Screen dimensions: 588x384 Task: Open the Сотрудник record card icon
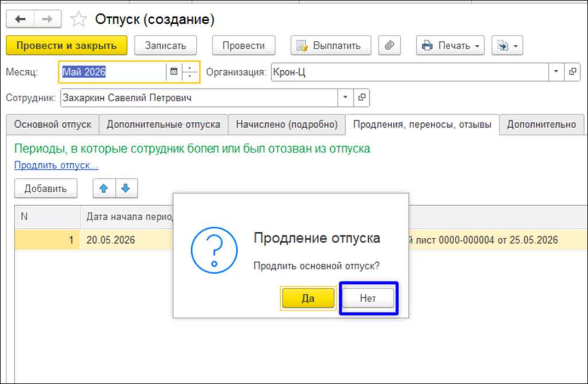pyautogui.click(x=362, y=98)
